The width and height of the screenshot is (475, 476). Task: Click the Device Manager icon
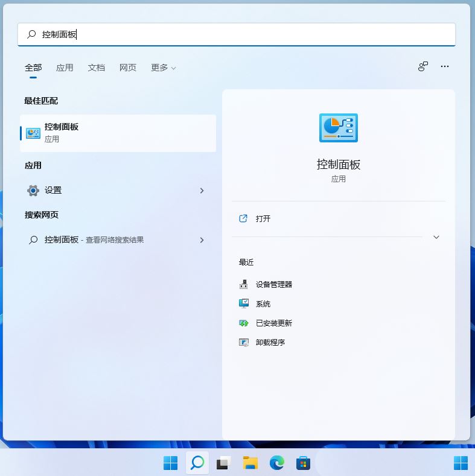(x=244, y=284)
